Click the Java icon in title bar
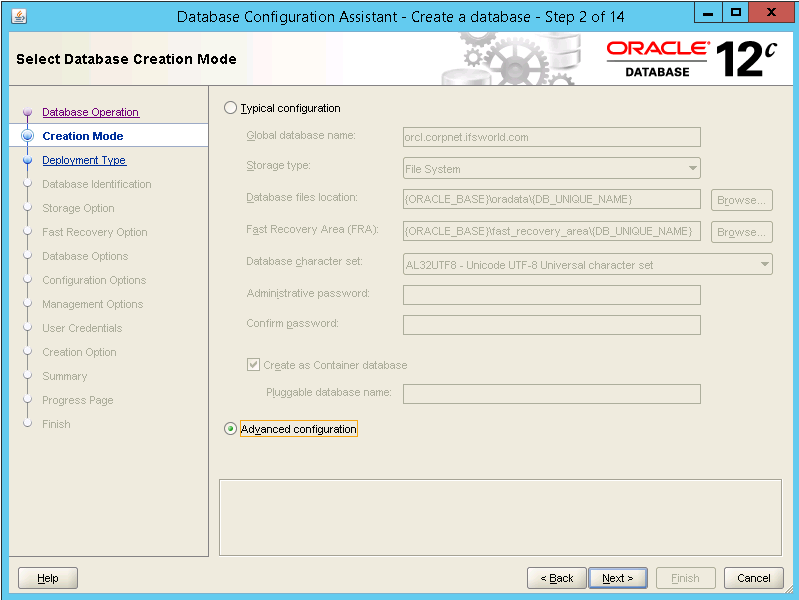799x600 pixels. pos(20,16)
